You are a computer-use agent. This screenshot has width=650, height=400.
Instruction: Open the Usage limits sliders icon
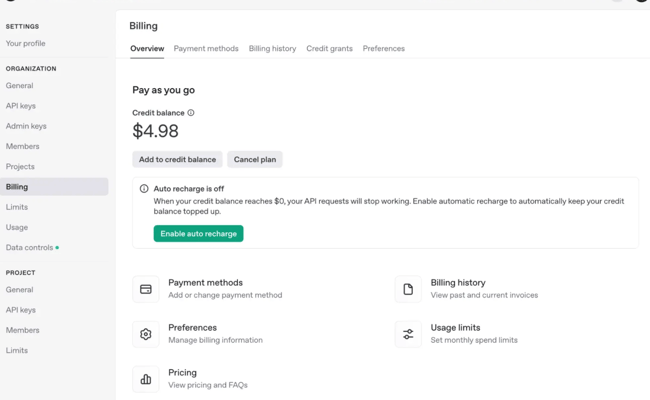tap(408, 334)
